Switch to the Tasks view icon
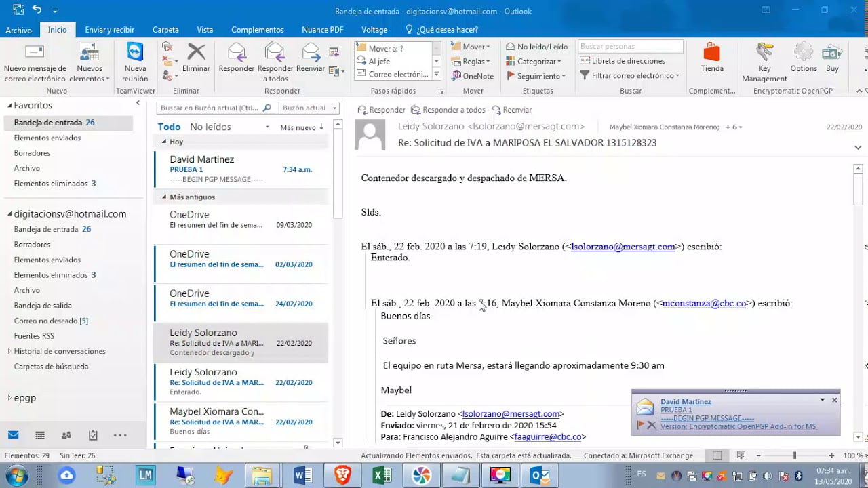This screenshot has width=868, height=488. [x=93, y=435]
